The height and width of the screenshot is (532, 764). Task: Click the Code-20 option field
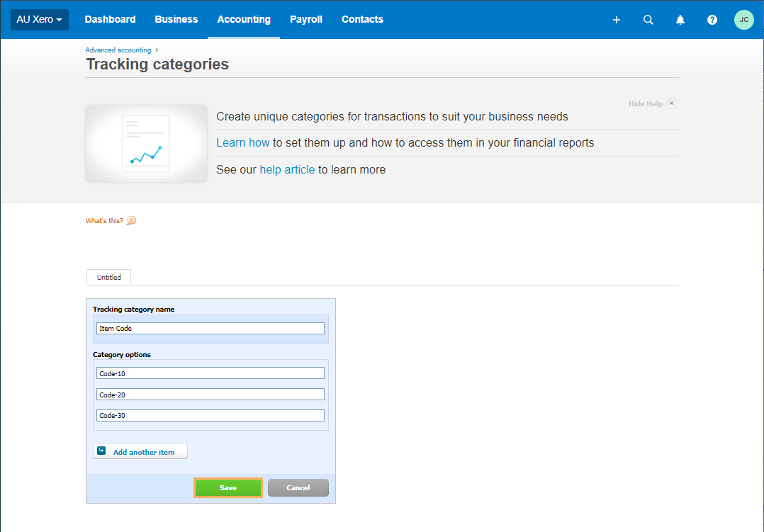(x=210, y=395)
